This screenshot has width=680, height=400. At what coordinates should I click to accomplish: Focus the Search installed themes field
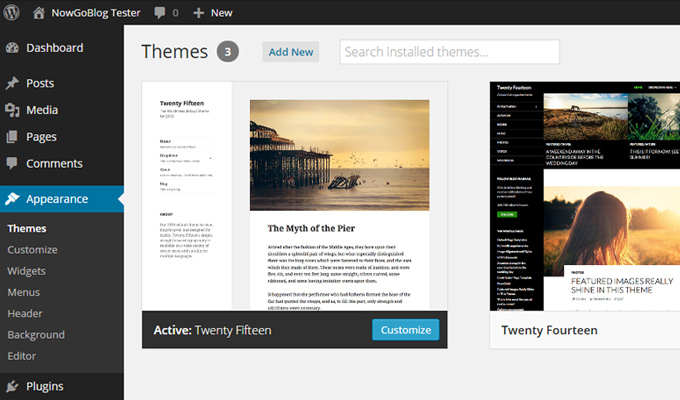pos(450,52)
